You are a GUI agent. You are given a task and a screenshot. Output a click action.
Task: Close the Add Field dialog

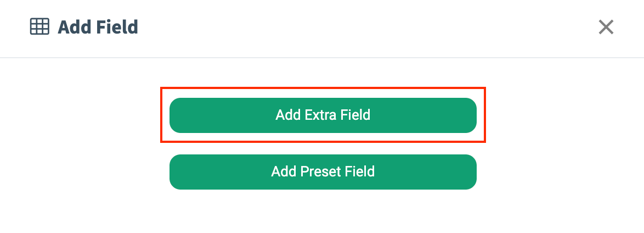click(606, 27)
